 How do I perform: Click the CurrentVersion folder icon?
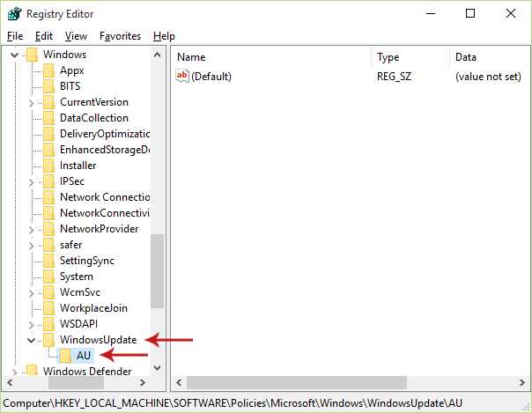(48, 102)
